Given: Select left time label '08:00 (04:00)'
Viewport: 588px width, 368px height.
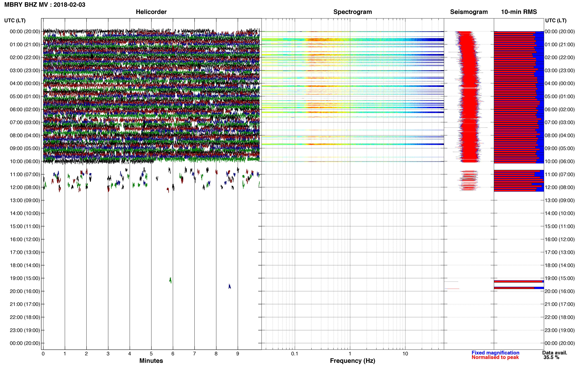Looking at the screenshot, I should click(25, 135).
